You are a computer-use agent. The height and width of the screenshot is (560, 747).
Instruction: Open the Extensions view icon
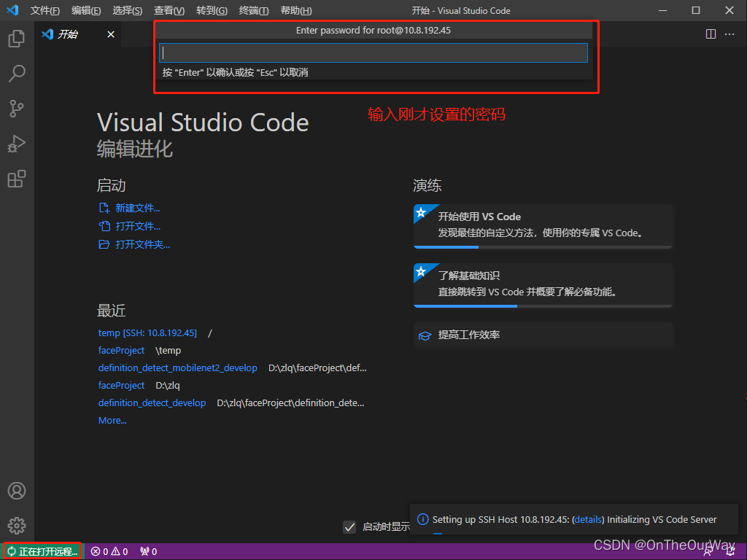[x=17, y=179]
